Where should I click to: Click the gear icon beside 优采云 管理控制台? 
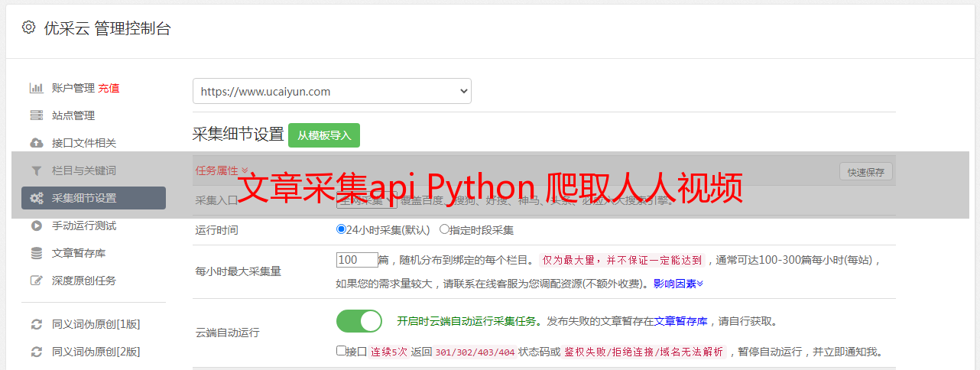(28, 28)
